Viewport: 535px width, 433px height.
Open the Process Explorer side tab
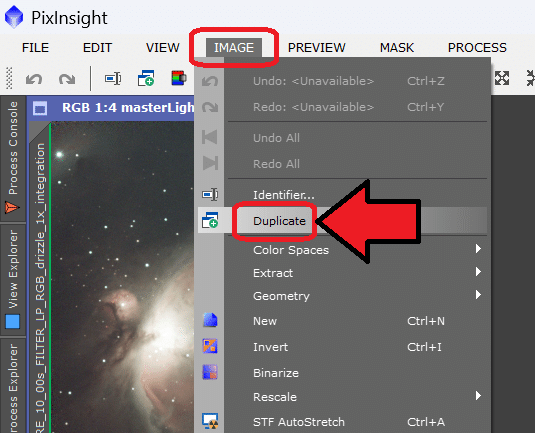pyautogui.click(x=13, y=386)
